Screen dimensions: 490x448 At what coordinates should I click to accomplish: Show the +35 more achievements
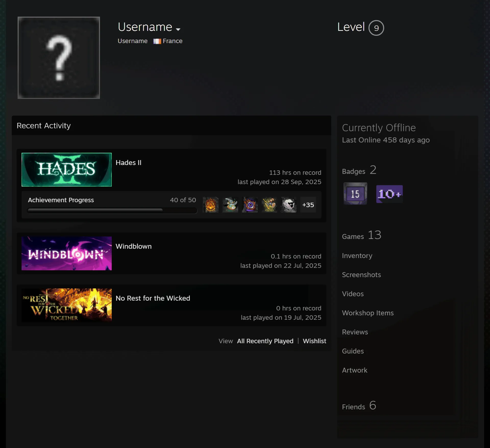(x=308, y=205)
